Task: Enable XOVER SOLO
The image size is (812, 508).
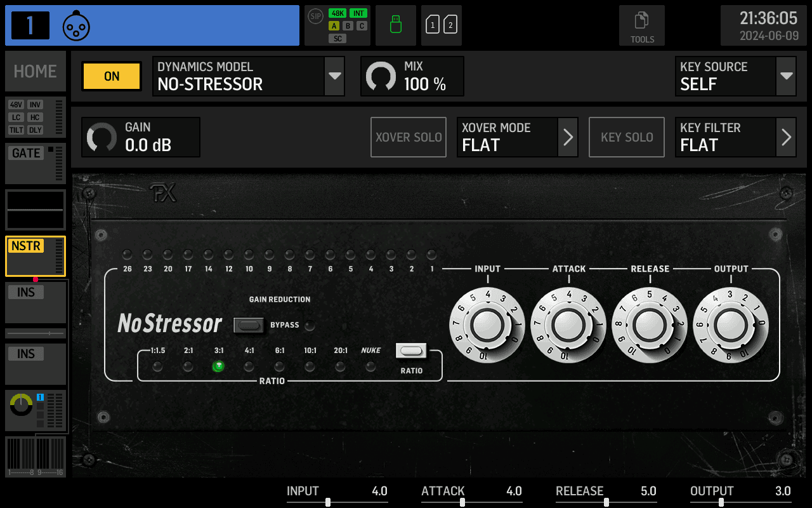Action: point(409,137)
